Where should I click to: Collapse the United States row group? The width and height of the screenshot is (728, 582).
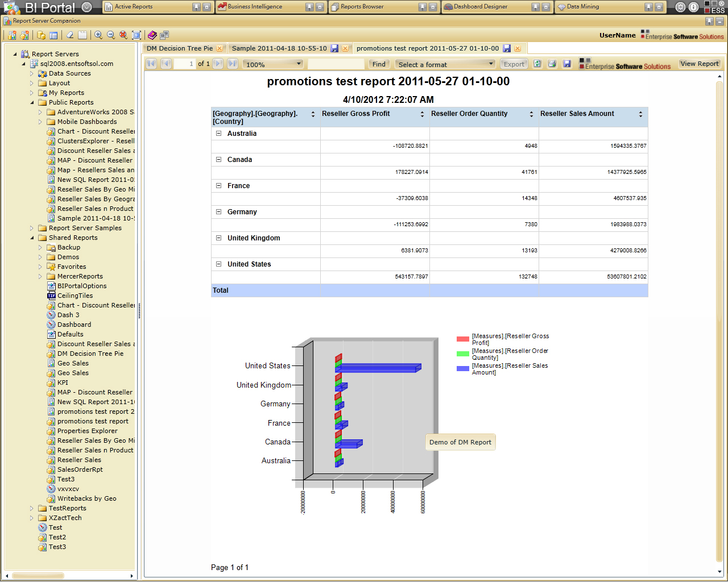pos(218,264)
